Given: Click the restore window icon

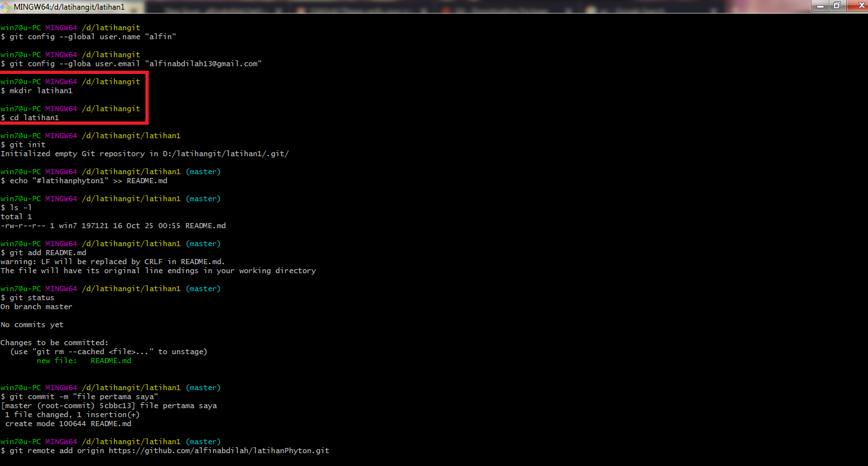Looking at the screenshot, I should (x=837, y=5).
